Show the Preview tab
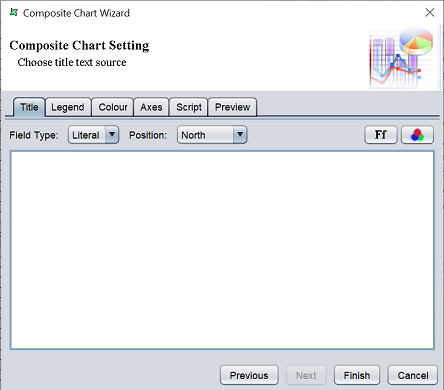Image resolution: width=444 pixels, height=390 pixels. click(x=232, y=107)
